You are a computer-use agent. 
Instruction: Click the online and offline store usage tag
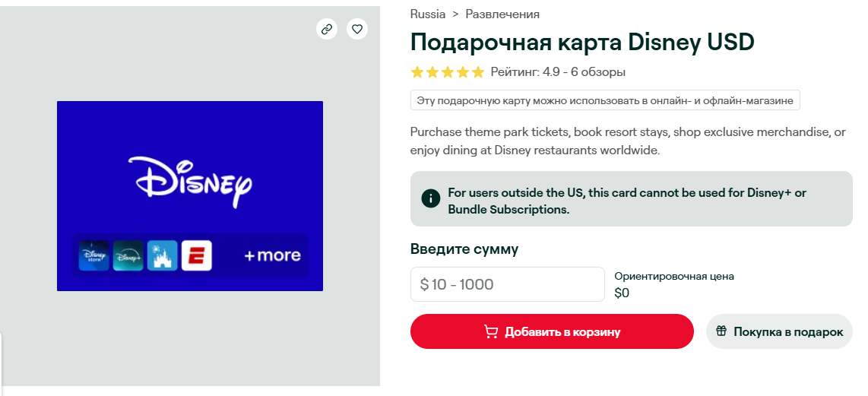pyautogui.click(x=604, y=100)
